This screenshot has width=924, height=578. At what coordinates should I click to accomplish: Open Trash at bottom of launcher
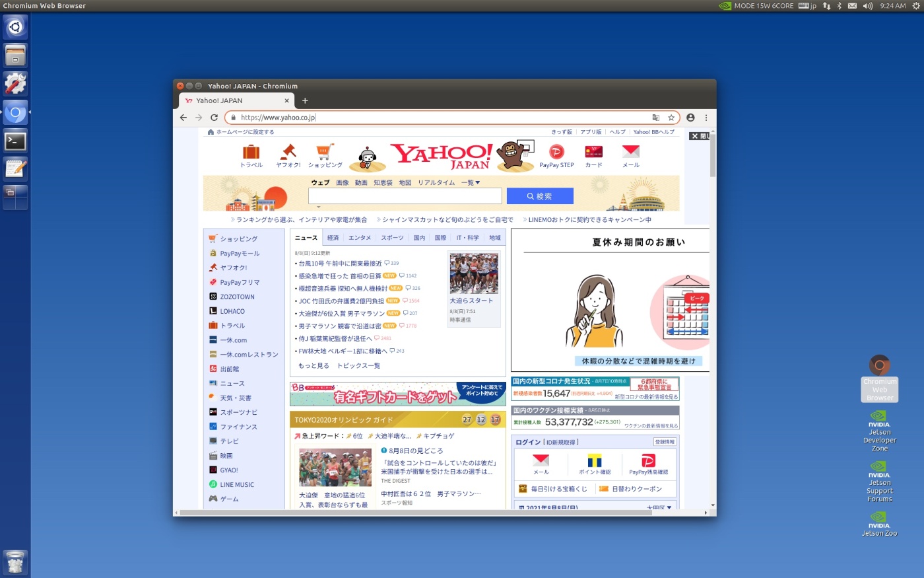pyautogui.click(x=15, y=562)
